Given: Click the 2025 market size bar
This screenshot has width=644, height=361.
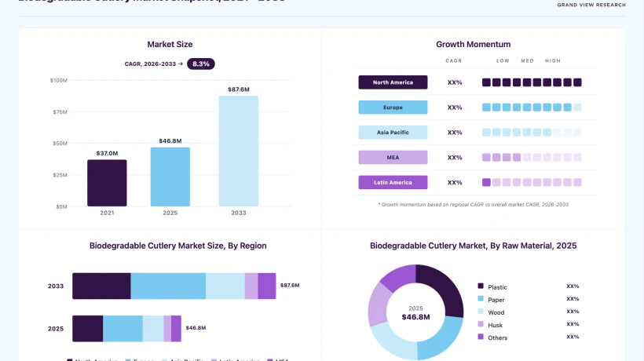Looking at the screenshot, I should pyautogui.click(x=170, y=177).
